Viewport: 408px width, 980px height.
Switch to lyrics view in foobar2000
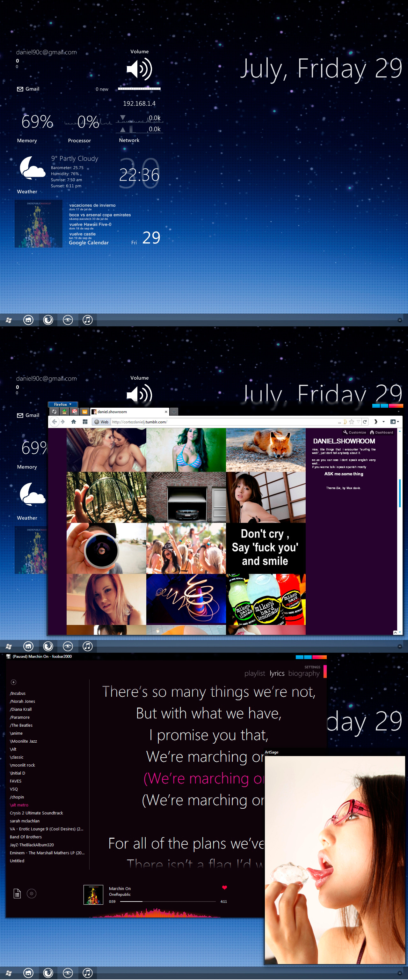click(x=277, y=673)
